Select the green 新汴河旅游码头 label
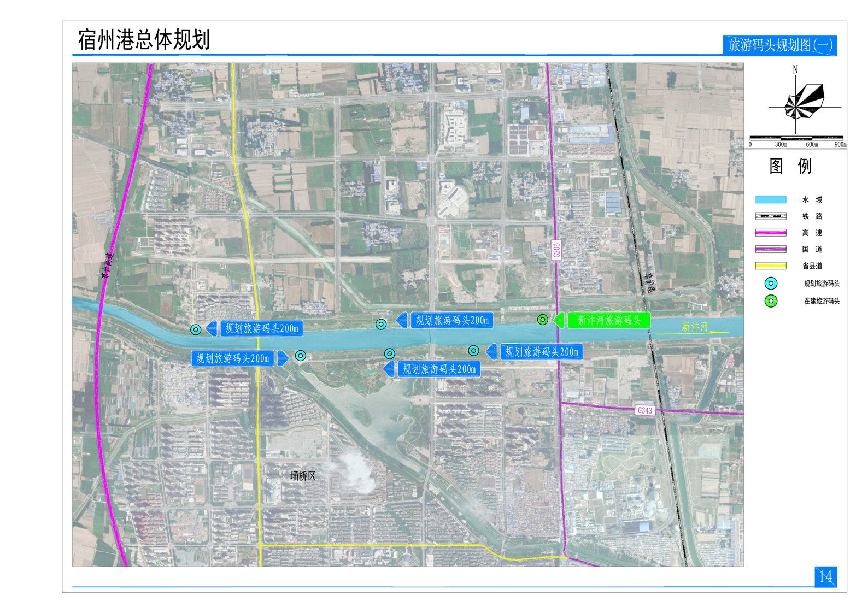The width and height of the screenshot is (868, 613). (608, 320)
